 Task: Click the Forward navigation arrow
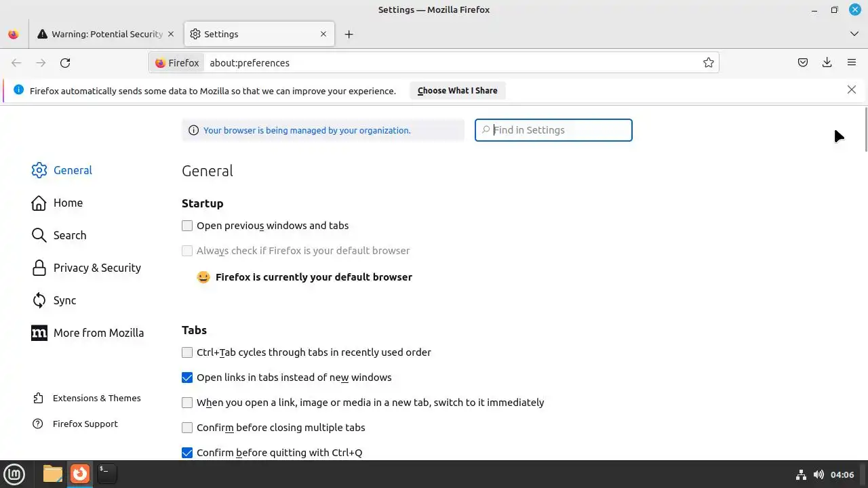[x=41, y=63]
